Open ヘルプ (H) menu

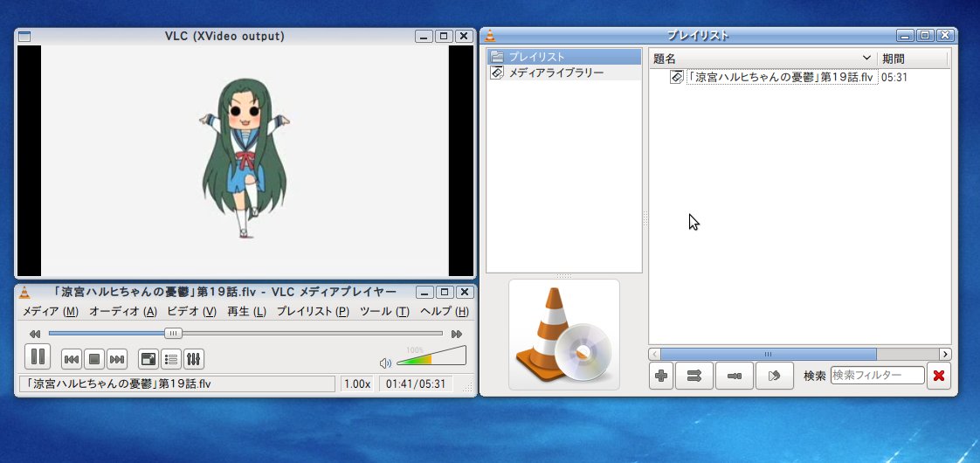445,311
